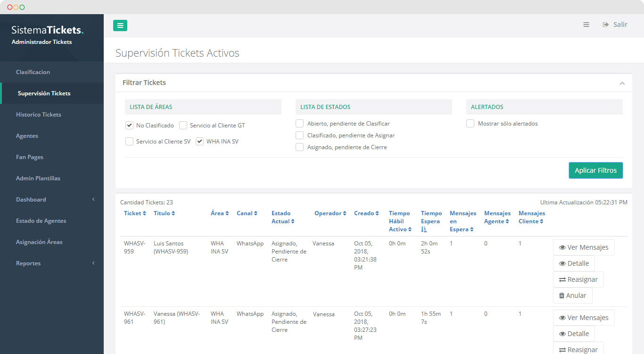Enable Mostrar sólo alertados checkbox
The width and height of the screenshot is (644, 354).
470,124
